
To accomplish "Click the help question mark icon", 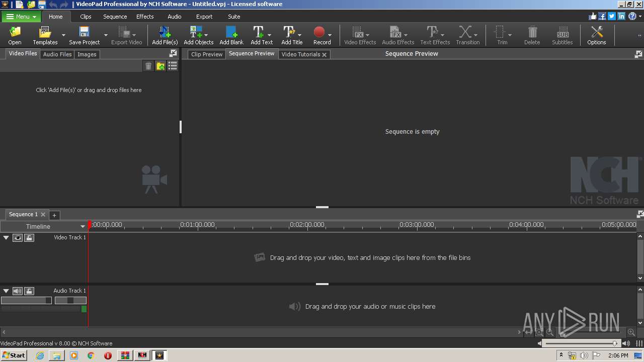I will pos(632,16).
